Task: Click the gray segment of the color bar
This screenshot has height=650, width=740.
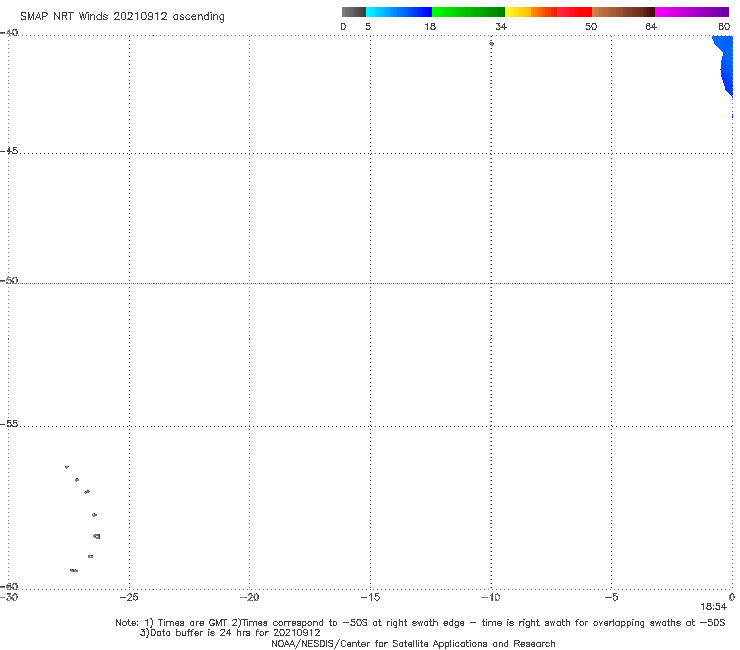Action: (x=354, y=12)
